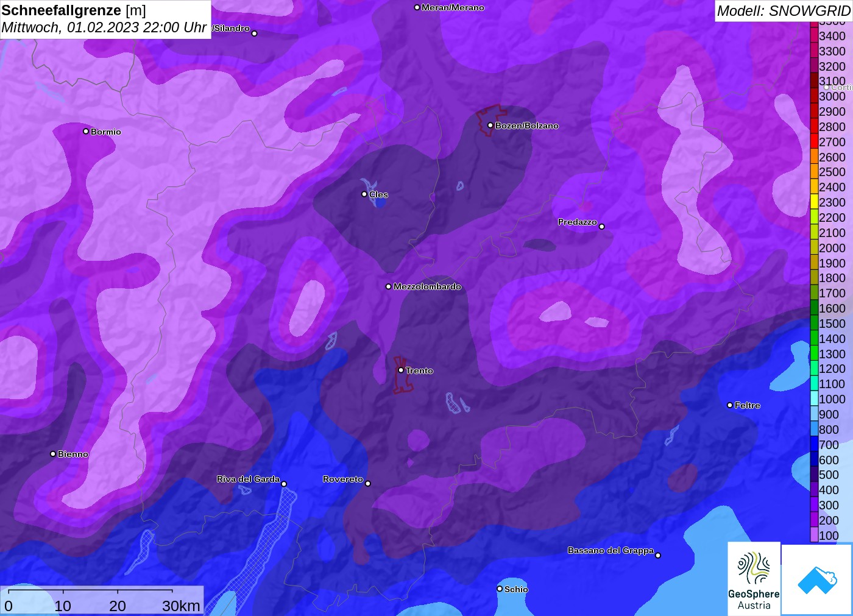Click the Bassano del Grappa marker
Image resolution: width=853 pixels, height=616 pixels.
click(658, 555)
